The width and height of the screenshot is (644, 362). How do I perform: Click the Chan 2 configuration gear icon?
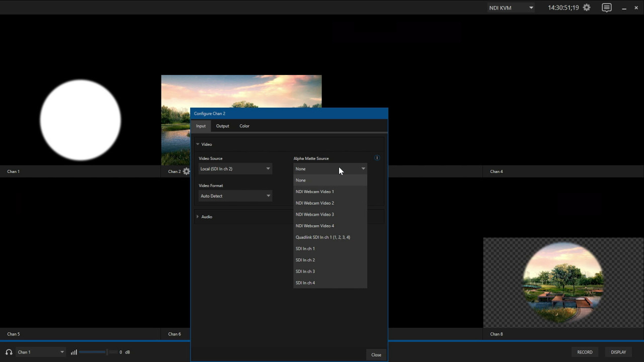(187, 171)
